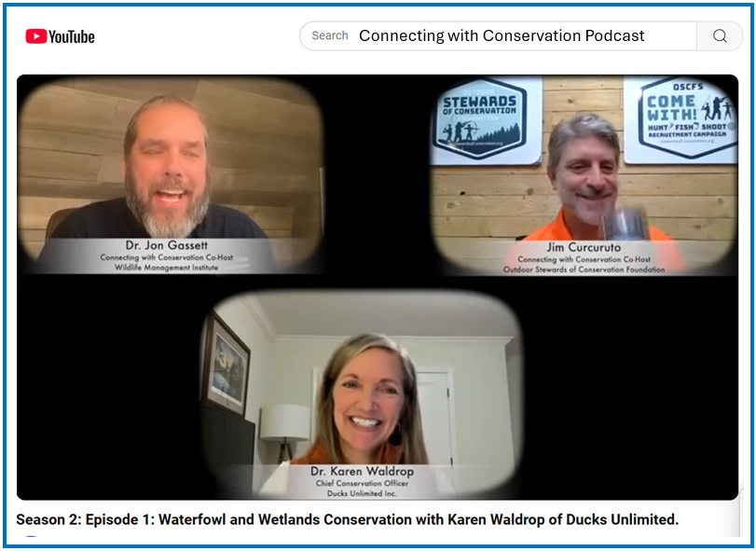Image resolution: width=756 pixels, height=551 pixels.
Task: Click the YouTube red play logo
Action: pyautogui.click(x=35, y=36)
